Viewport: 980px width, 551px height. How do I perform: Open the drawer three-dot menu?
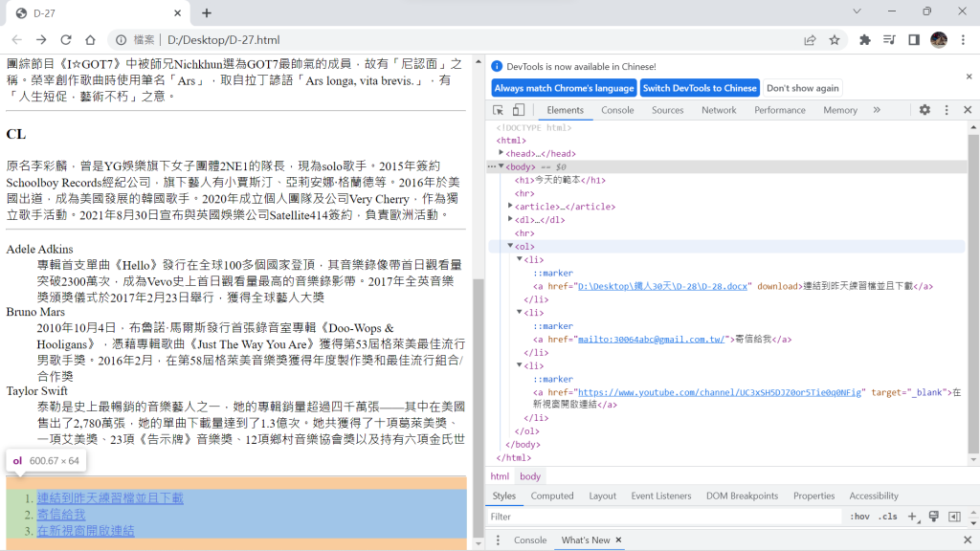point(498,540)
